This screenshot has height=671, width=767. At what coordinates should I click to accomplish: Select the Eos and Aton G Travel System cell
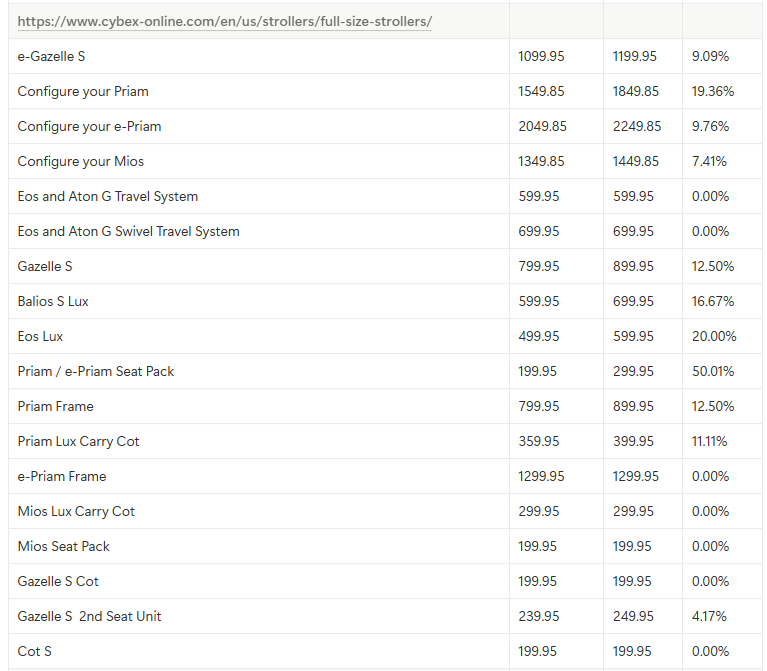pos(259,196)
